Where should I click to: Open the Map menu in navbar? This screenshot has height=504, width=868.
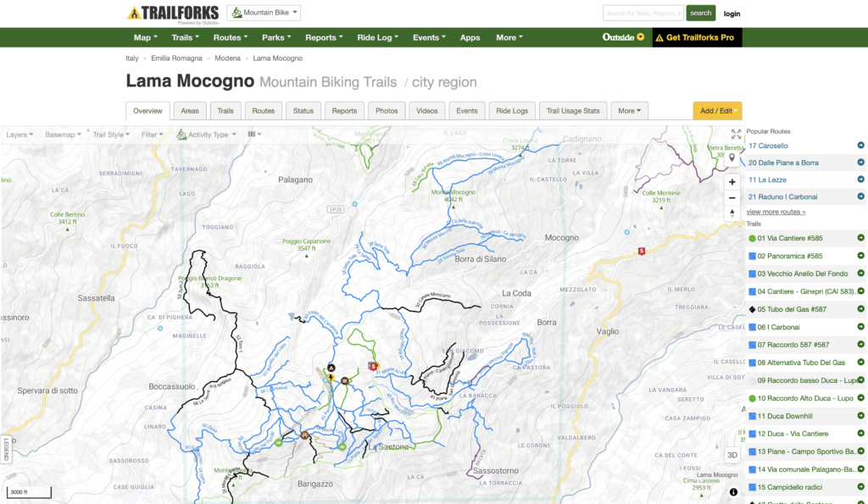[x=146, y=37]
